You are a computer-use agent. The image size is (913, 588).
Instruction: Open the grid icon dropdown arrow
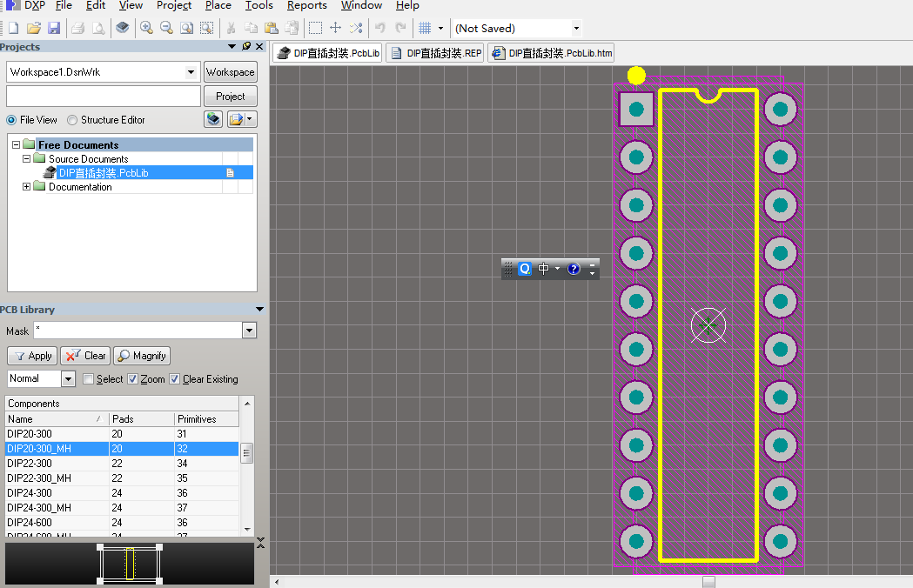(x=440, y=28)
